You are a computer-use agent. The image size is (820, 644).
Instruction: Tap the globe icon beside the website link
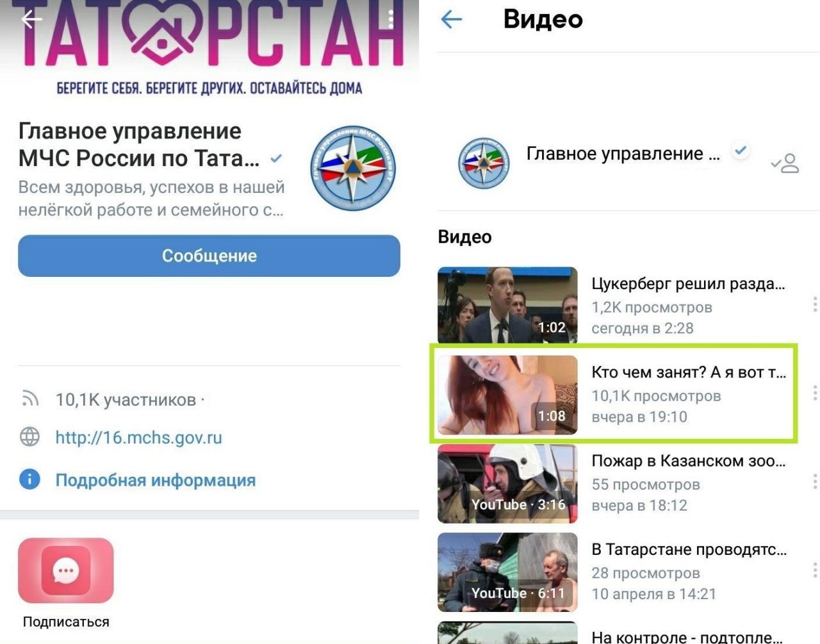click(29, 437)
